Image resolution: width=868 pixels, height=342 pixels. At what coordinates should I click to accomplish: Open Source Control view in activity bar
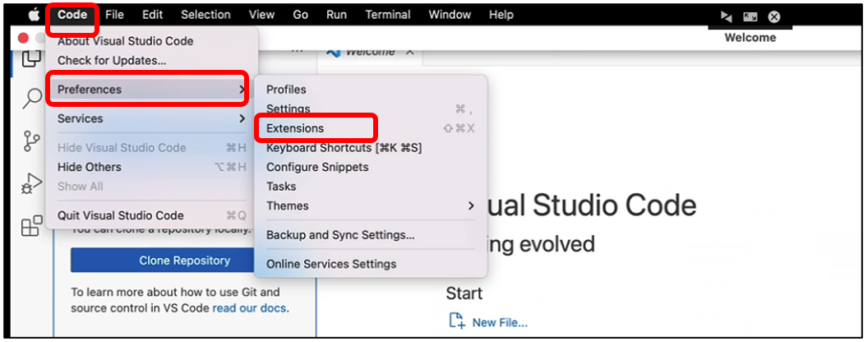[x=31, y=141]
